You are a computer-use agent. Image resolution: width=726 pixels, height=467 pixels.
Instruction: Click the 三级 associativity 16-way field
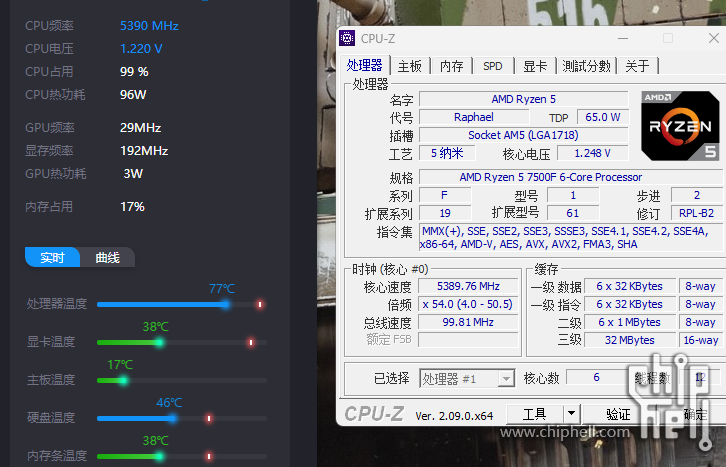pyautogui.click(x=701, y=340)
